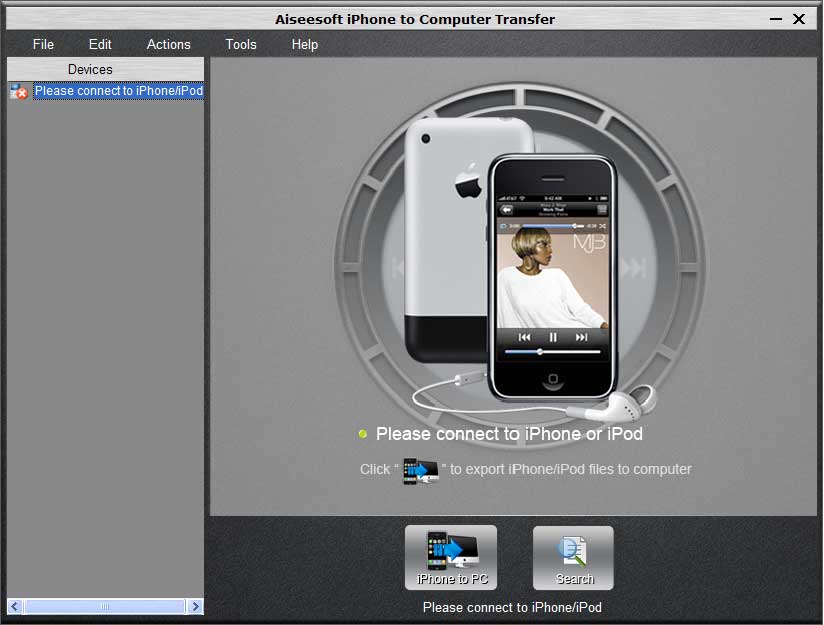
Task: Click the volume slider on the iPhone screen
Action: tap(552, 352)
